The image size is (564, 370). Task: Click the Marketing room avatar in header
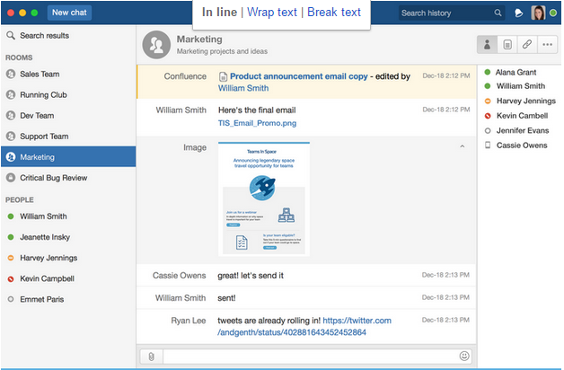[156, 45]
